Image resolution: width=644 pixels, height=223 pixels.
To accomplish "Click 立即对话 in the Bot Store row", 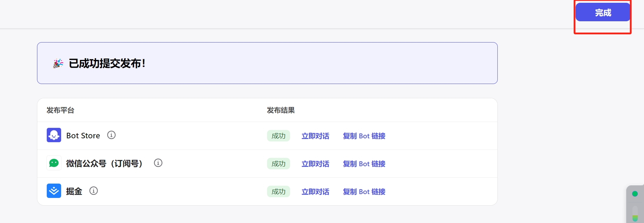I will [315, 136].
